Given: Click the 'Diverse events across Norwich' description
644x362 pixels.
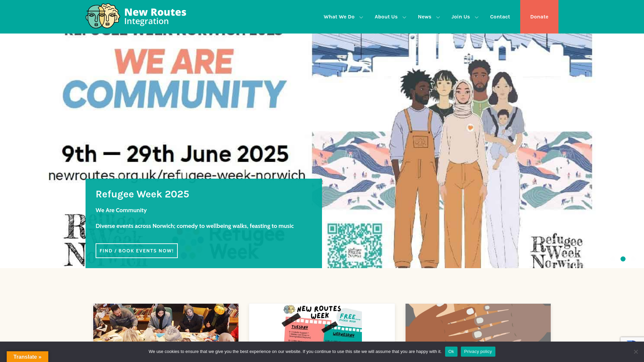Looking at the screenshot, I should pyautogui.click(x=195, y=226).
